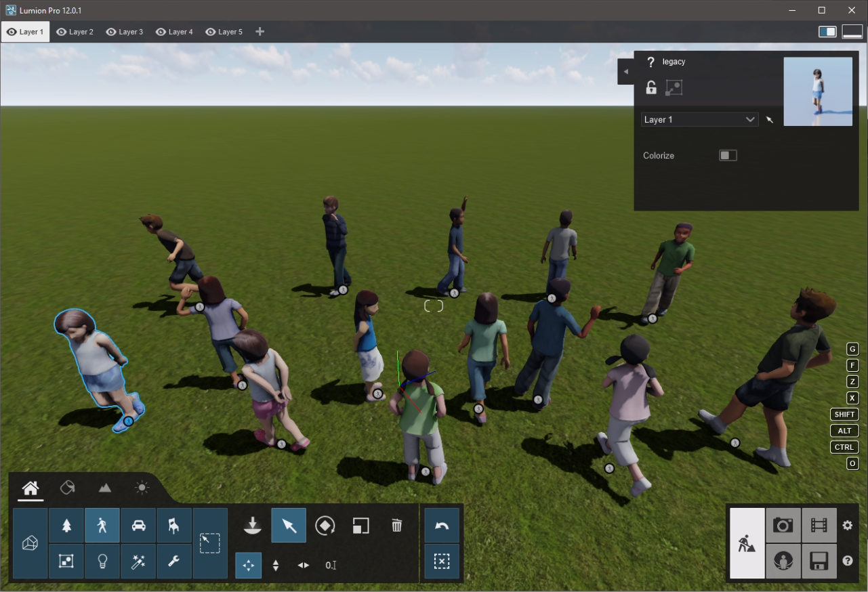Choose the Transport car category icon
Screen dimensions: 868x592
(138, 526)
